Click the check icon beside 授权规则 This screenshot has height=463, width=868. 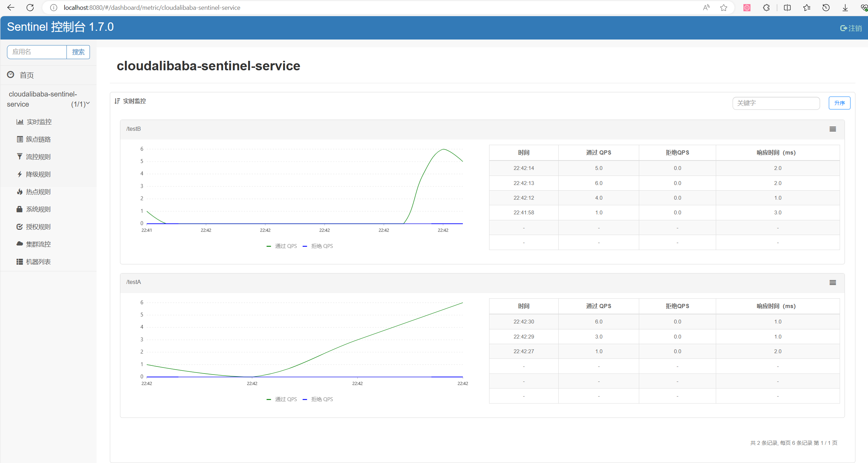20,227
